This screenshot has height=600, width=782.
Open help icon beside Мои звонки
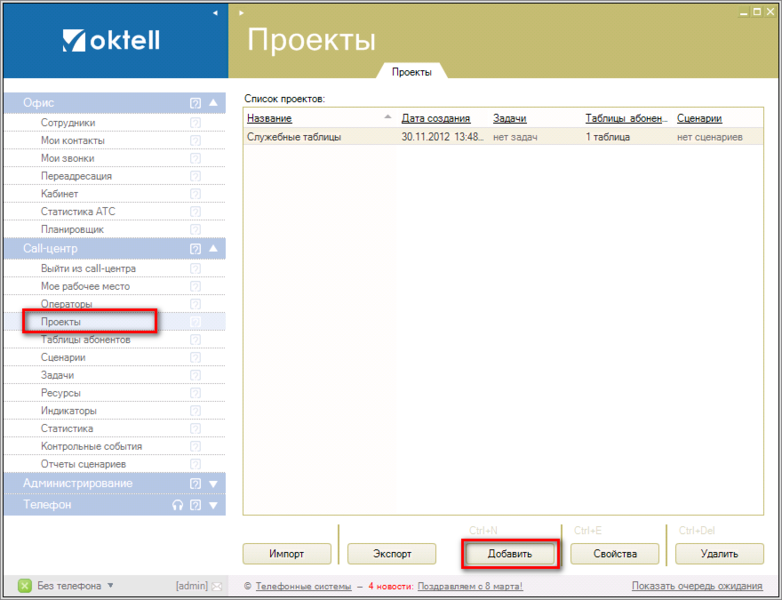coord(196,158)
